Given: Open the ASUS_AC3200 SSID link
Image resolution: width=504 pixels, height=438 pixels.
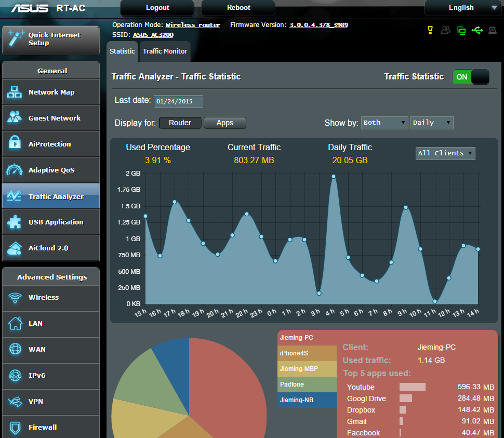Looking at the screenshot, I should click(x=153, y=35).
